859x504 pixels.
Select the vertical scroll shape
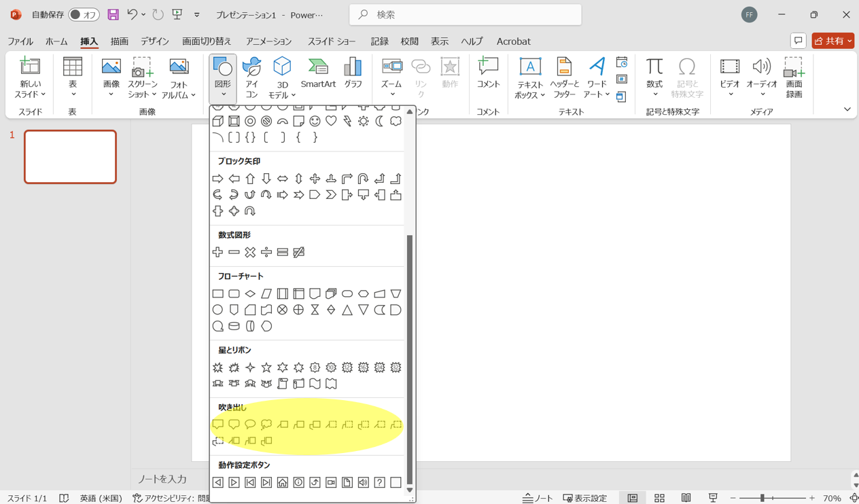click(283, 384)
